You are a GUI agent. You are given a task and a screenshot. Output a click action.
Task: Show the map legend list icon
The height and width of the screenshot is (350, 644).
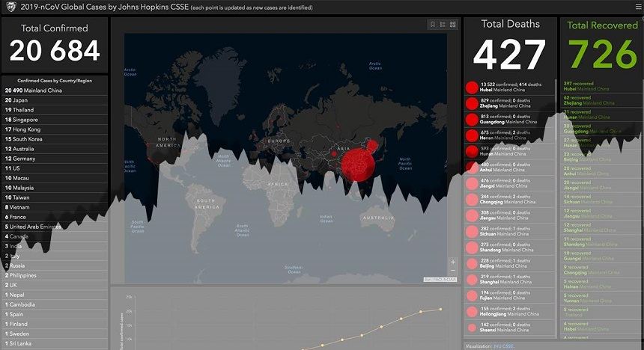[x=443, y=25]
